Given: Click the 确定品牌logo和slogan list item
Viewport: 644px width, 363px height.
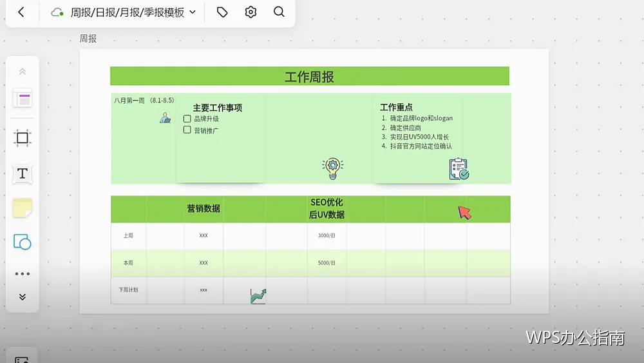Looking at the screenshot, I should click(x=421, y=119).
